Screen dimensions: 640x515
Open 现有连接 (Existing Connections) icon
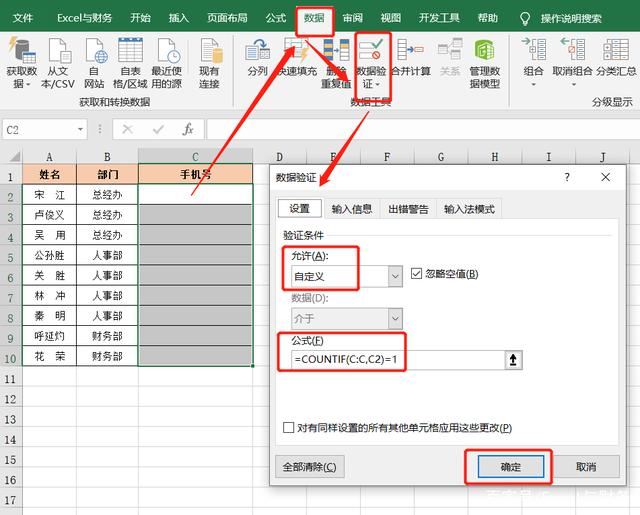[209, 52]
